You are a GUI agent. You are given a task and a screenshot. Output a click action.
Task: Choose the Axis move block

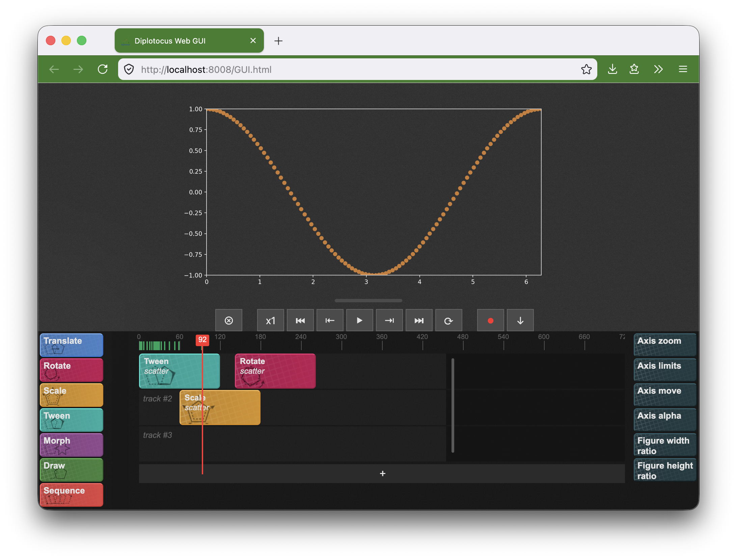(665, 395)
